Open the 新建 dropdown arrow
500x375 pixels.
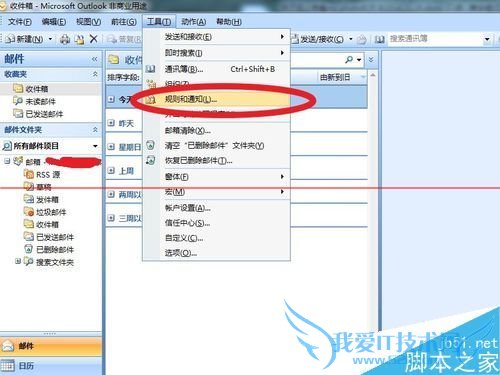coord(50,39)
